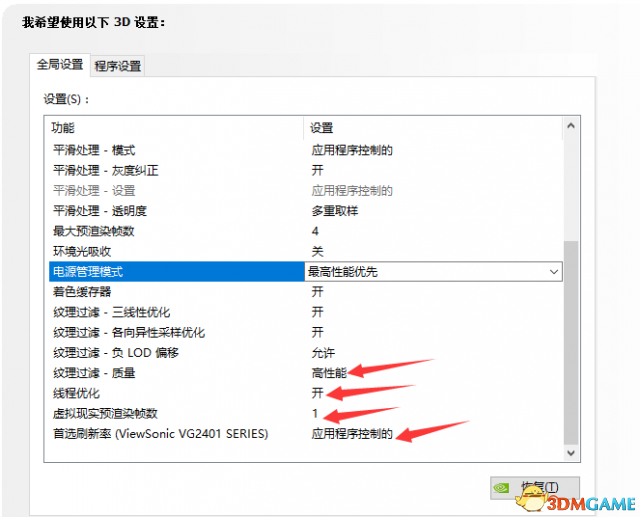Screen dimensions: 640x517
Task: Select 平滑处理 - 灰度纠正 row
Action: coord(306,171)
